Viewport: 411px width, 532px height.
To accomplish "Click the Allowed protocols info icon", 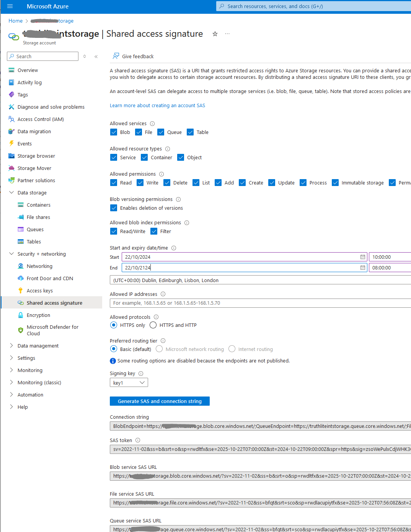I will (156, 317).
